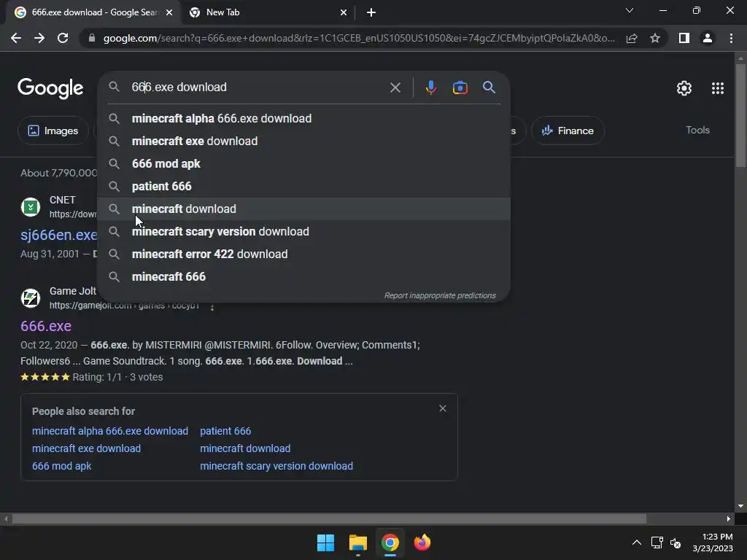Reload the current page
This screenshot has height=560, width=747.
[x=63, y=38]
